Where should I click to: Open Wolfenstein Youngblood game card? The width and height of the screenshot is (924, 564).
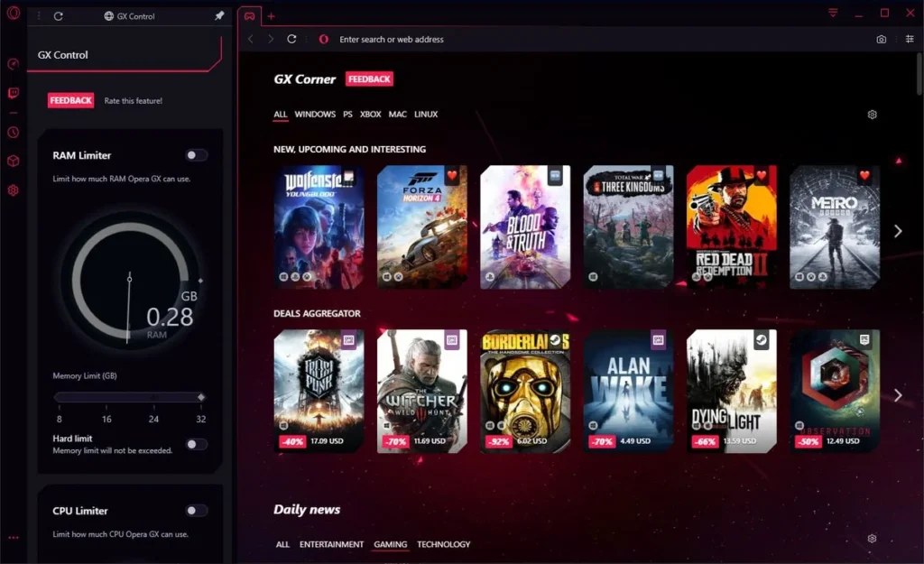319,227
